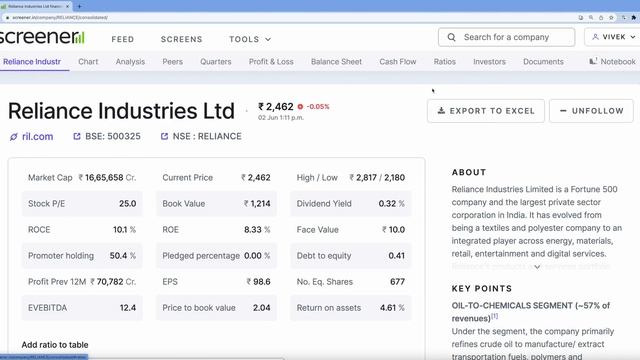Click the OIL-TO-CHEMICALS SEGMENT heading
Screen dimensions: 640x360
click(x=531, y=312)
